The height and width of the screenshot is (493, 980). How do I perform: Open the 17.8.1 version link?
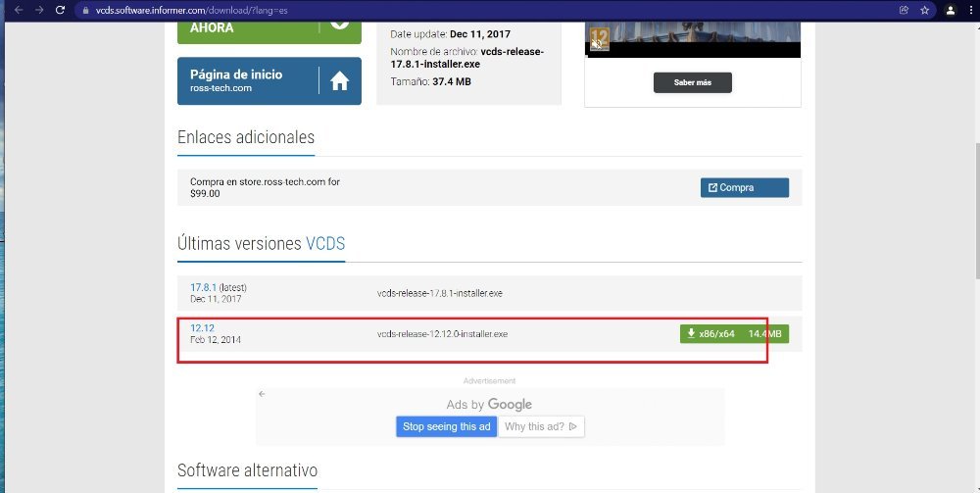point(204,287)
